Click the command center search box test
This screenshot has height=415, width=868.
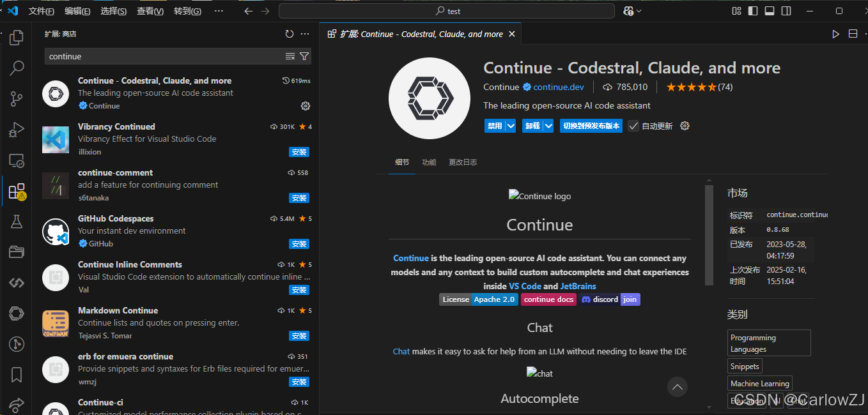[x=447, y=11]
